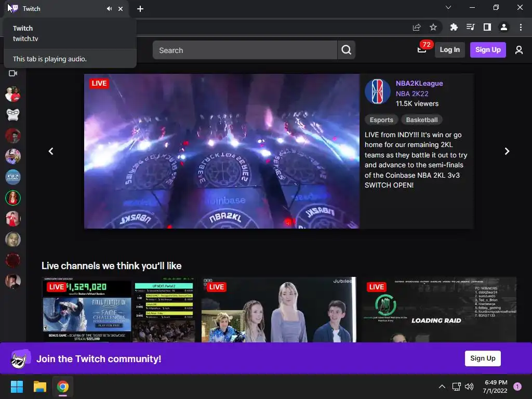Open the Twitch user menu icon
This screenshot has height=399, width=532.
[x=519, y=50]
